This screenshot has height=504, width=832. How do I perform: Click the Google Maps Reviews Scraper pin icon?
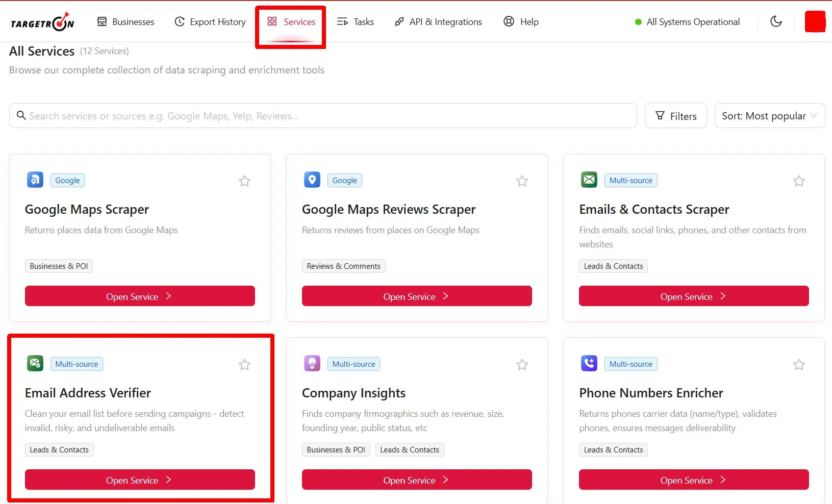312,180
